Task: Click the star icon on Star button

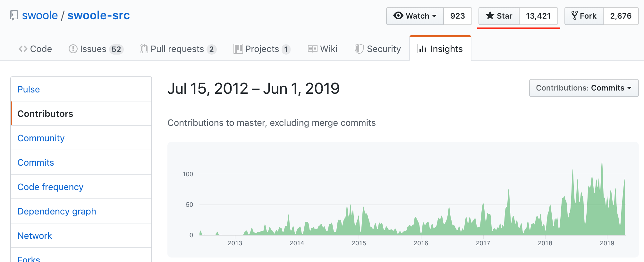Action: pyautogui.click(x=490, y=15)
